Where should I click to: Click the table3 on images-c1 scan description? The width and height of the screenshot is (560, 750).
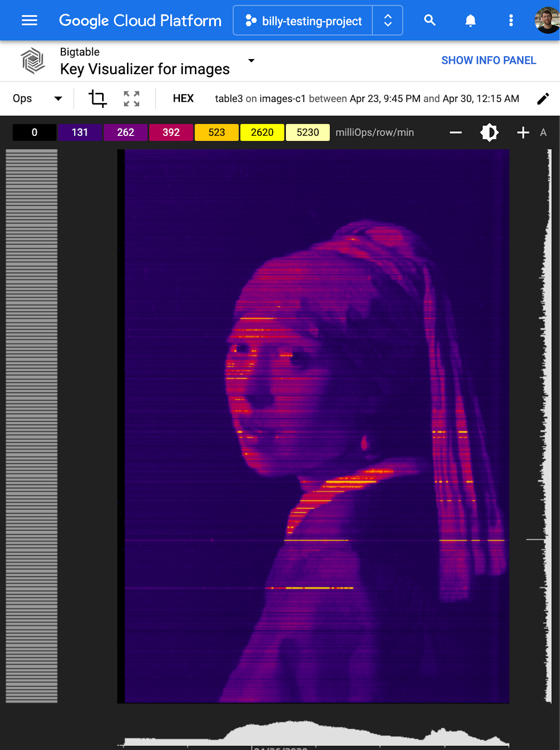click(x=367, y=98)
